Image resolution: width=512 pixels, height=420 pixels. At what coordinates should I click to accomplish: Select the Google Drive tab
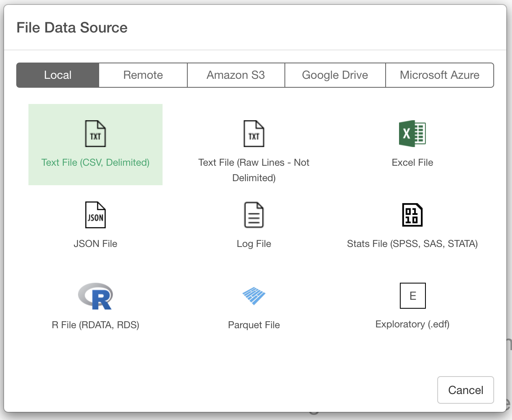pos(335,75)
